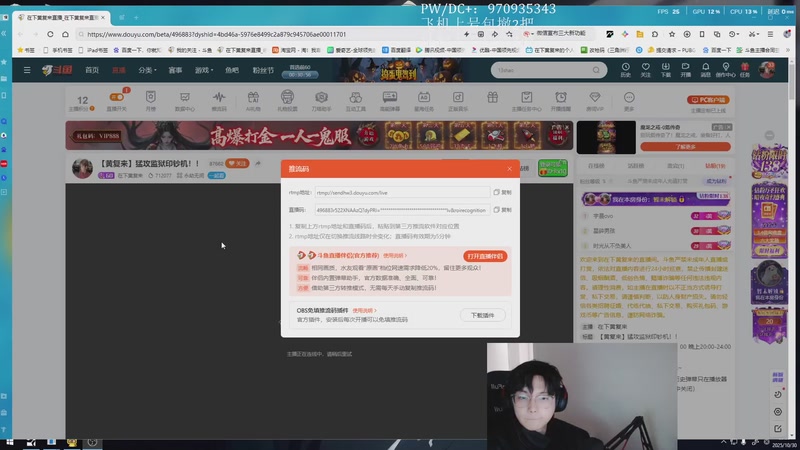The width and height of the screenshot is (800, 450).
Task: Click the orange 关注 follow button by stream title
Action: pos(237,163)
